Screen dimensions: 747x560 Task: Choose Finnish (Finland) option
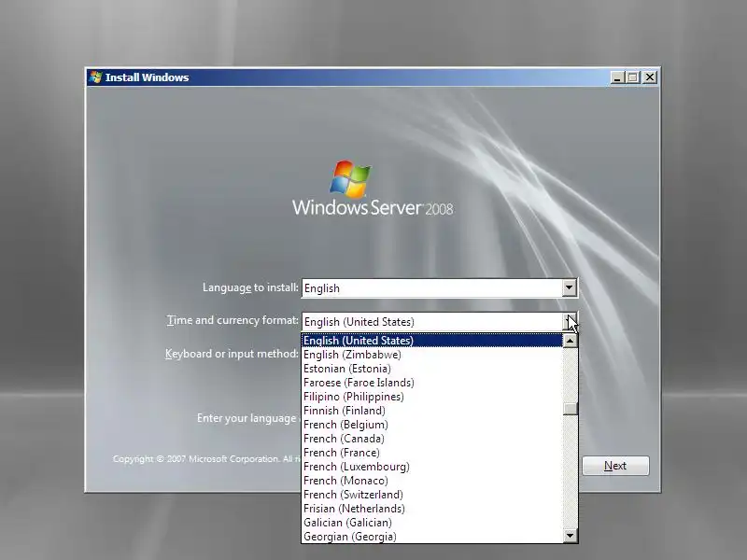(432, 411)
